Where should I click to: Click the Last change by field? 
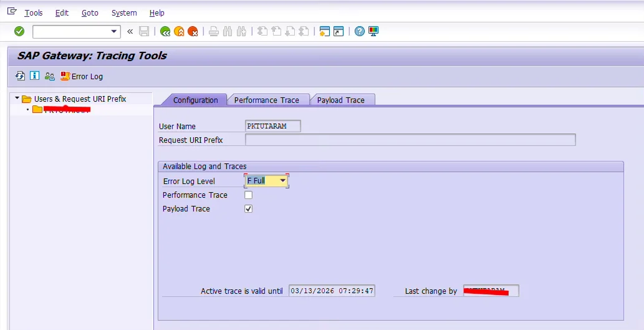pos(491,291)
